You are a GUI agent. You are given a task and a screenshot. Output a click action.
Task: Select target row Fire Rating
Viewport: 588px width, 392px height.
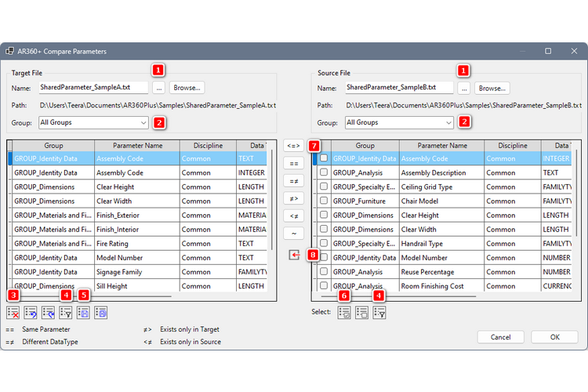(140, 244)
